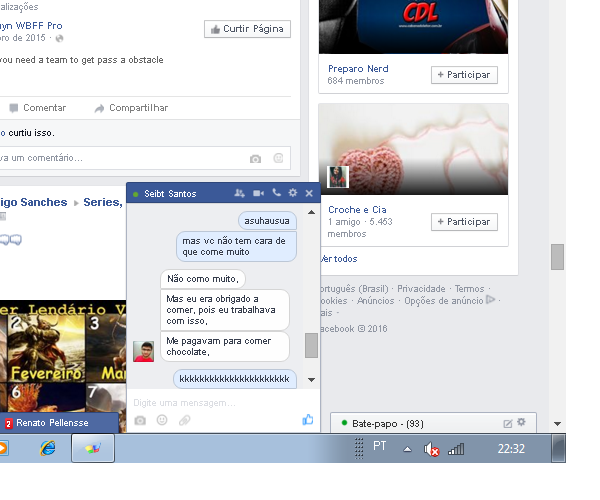Click the chat message input field

point(223,403)
